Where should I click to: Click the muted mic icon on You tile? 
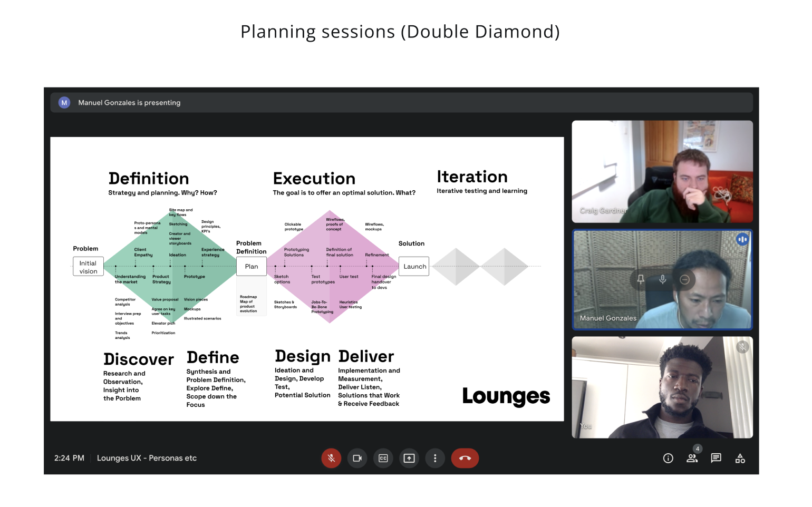pos(742,347)
